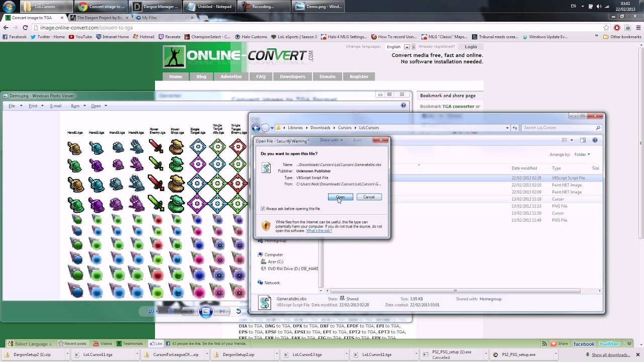Open the change view dropdown in Explorer
The width and height of the screenshot is (644, 362).
point(572,140)
